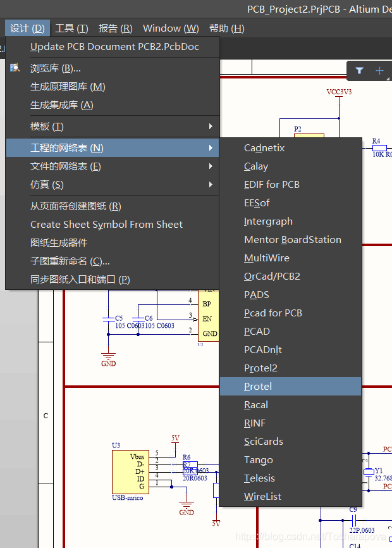Select EESof netlist format

tap(290, 203)
